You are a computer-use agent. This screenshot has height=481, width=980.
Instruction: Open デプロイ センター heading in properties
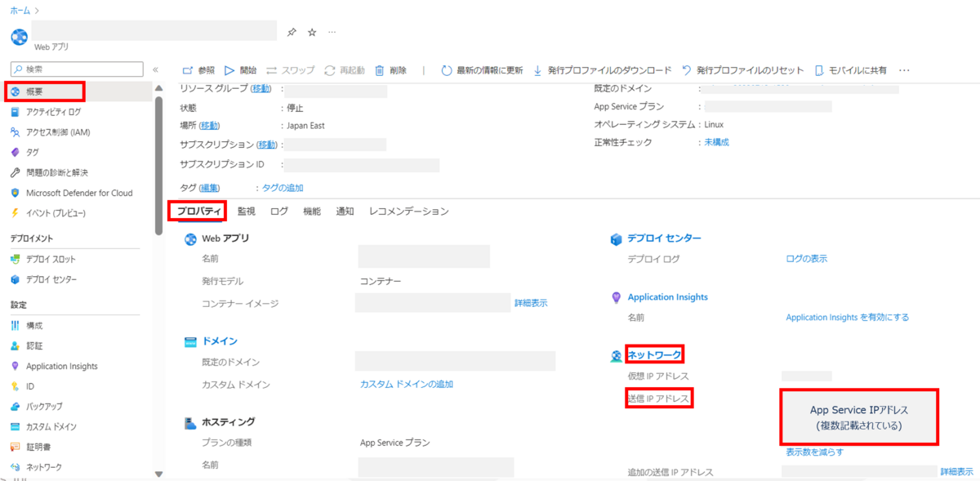click(x=664, y=238)
